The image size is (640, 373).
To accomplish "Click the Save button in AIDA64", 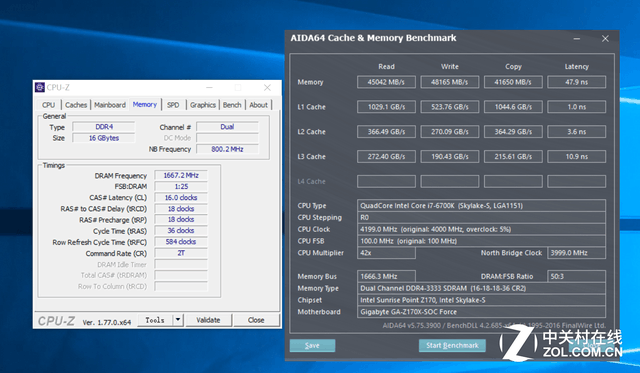I will coord(312,346).
